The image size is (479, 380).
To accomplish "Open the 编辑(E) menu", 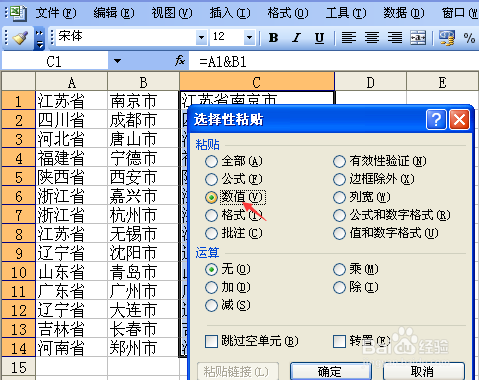I will [114, 13].
